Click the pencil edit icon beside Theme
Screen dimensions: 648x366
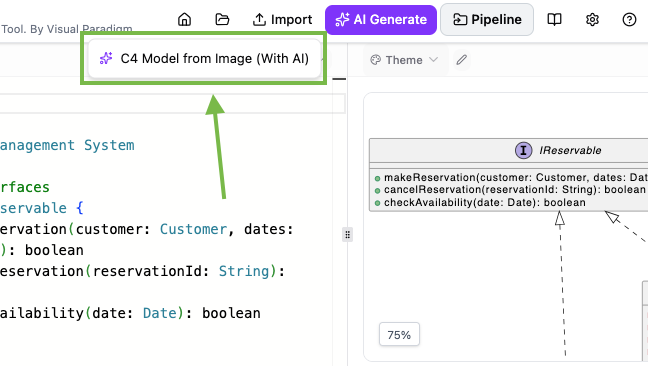click(x=462, y=60)
